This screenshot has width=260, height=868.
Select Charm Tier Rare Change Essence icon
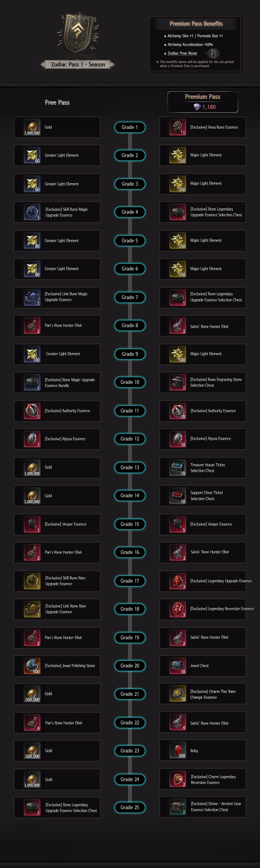coord(178,694)
